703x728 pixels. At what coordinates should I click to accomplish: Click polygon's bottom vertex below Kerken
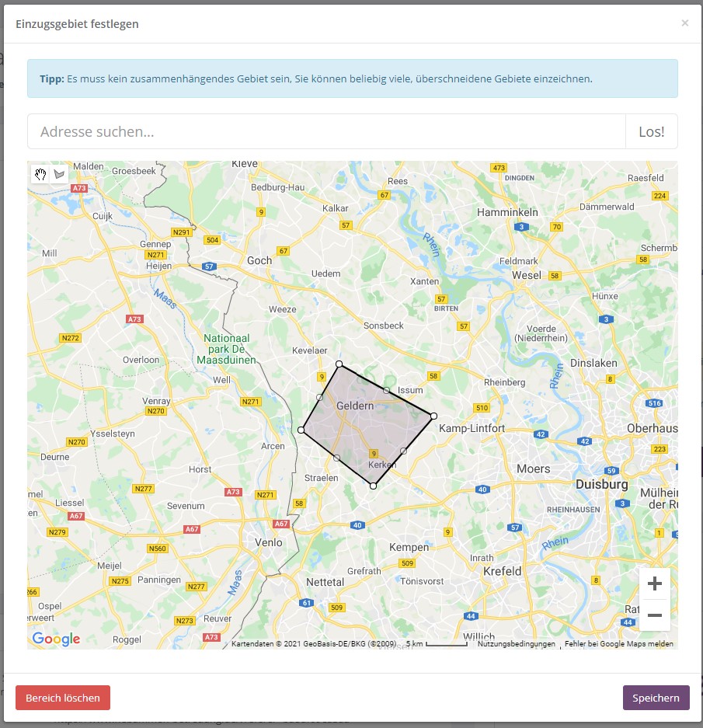pos(373,486)
